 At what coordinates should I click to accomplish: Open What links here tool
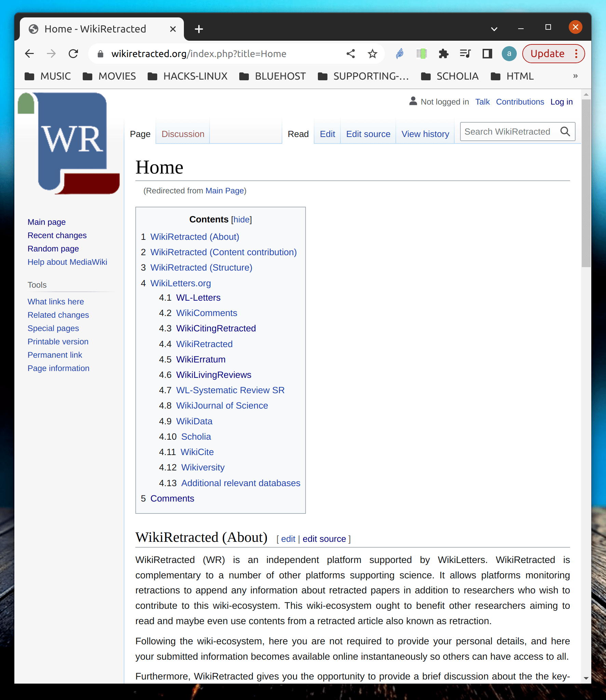click(x=56, y=302)
